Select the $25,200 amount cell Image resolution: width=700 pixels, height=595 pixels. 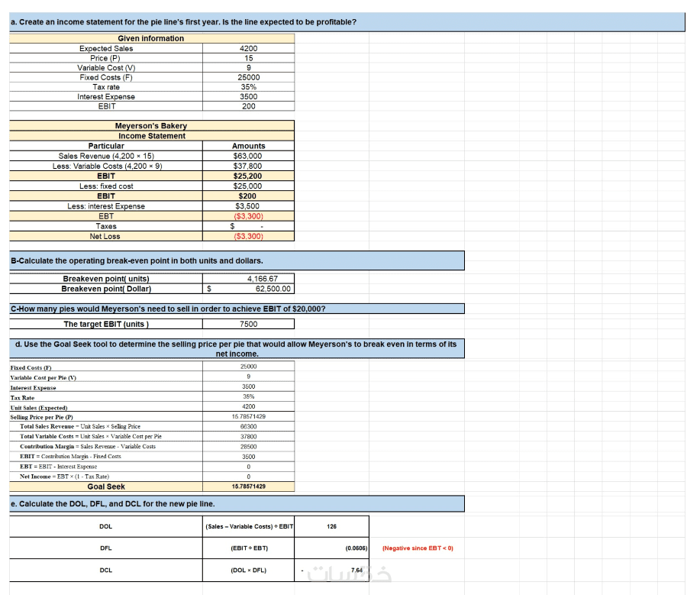[x=248, y=176]
